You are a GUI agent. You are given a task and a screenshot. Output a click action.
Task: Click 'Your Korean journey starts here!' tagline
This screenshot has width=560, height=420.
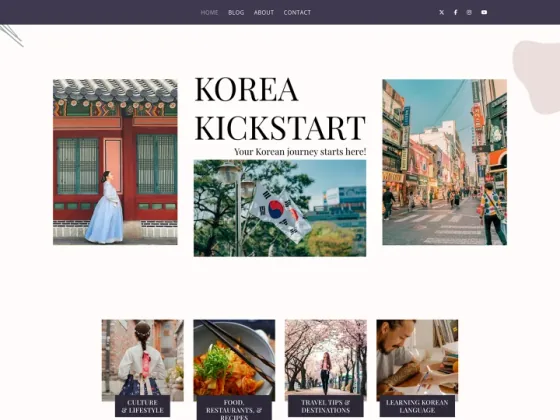[300, 152]
